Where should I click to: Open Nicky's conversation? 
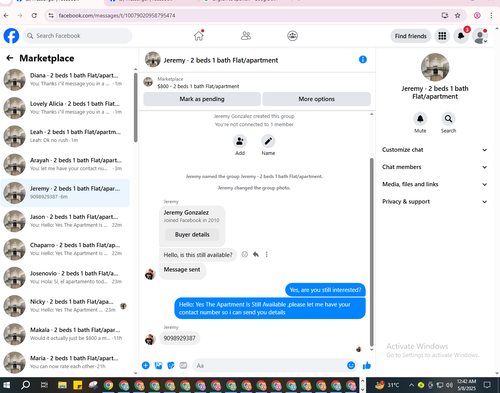(x=65, y=306)
